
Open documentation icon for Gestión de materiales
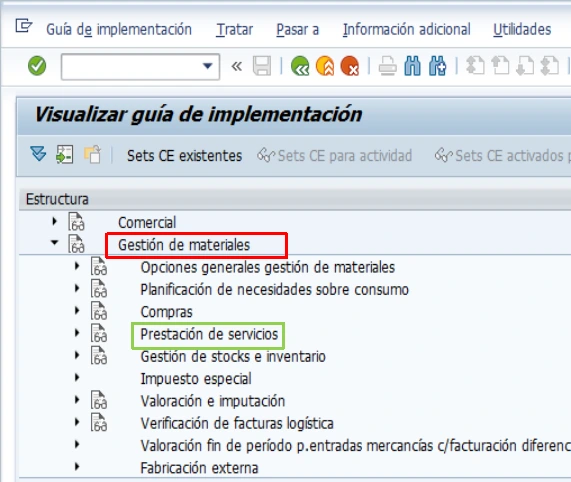click(x=76, y=244)
